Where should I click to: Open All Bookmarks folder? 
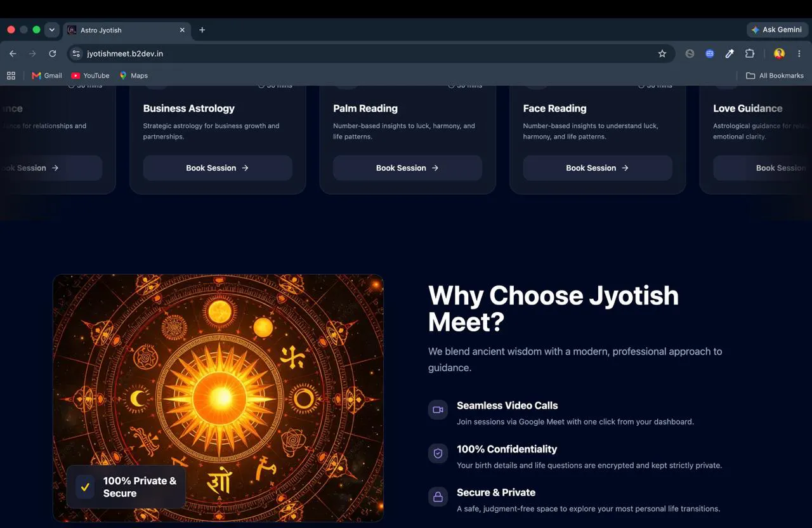(775, 76)
